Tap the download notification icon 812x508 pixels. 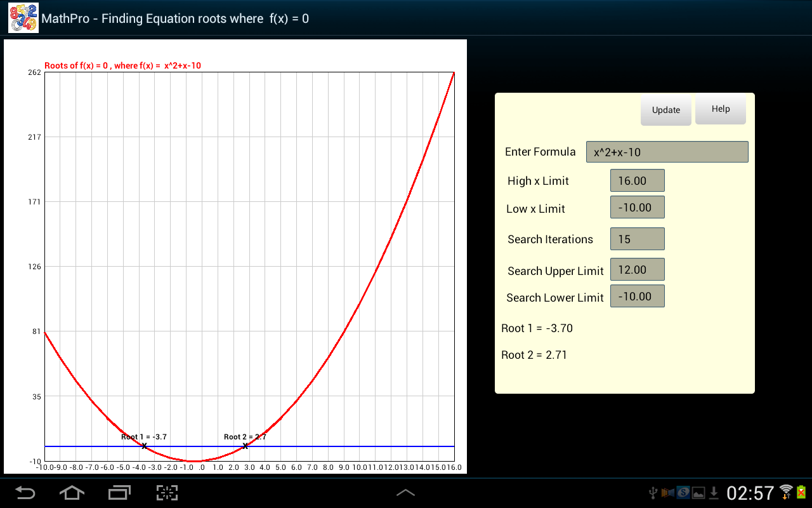[714, 493]
